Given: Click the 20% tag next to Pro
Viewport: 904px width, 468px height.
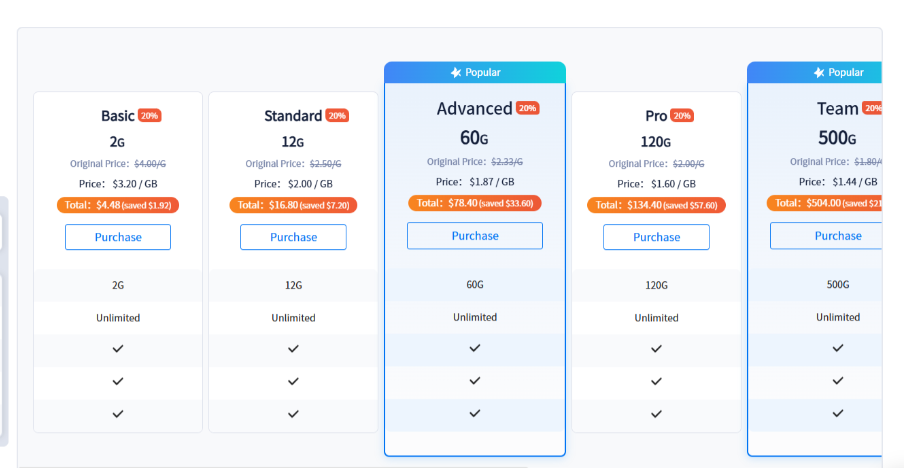Looking at the screenshot, I should pyautogui.click(x=681, y=115).
